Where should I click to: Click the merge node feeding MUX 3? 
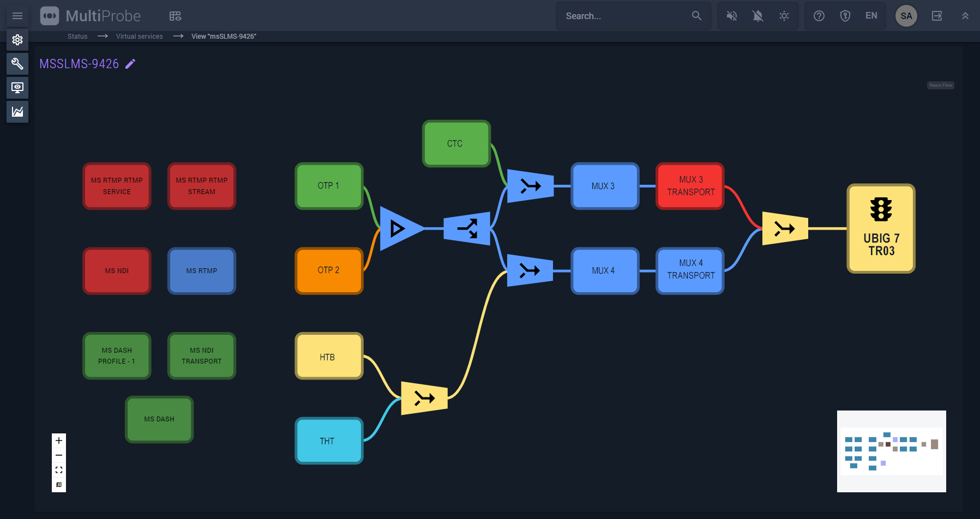coord(531,186)
